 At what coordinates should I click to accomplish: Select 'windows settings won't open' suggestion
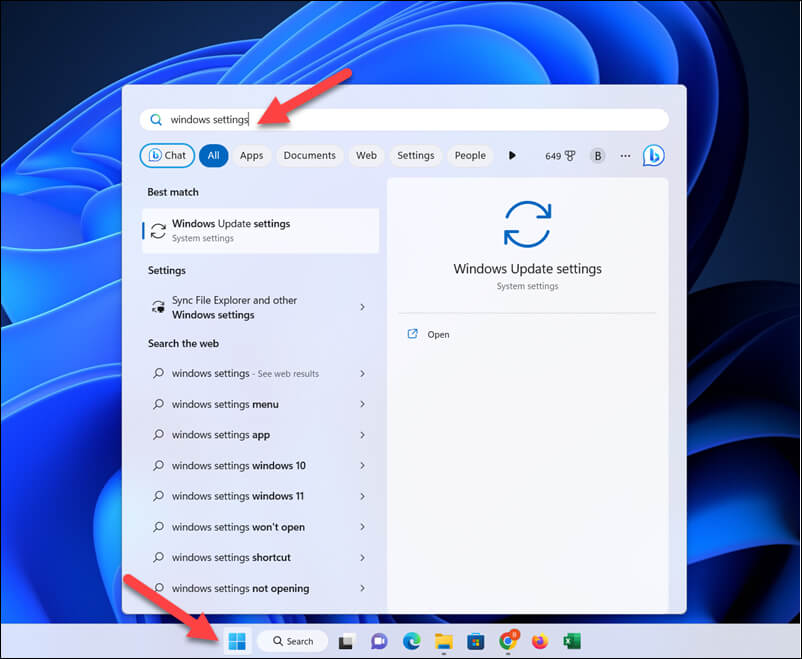click(x=260, y=527)
